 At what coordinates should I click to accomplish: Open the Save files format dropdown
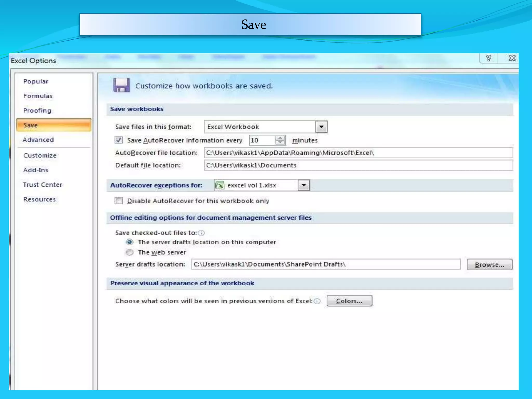pos(321,127)
